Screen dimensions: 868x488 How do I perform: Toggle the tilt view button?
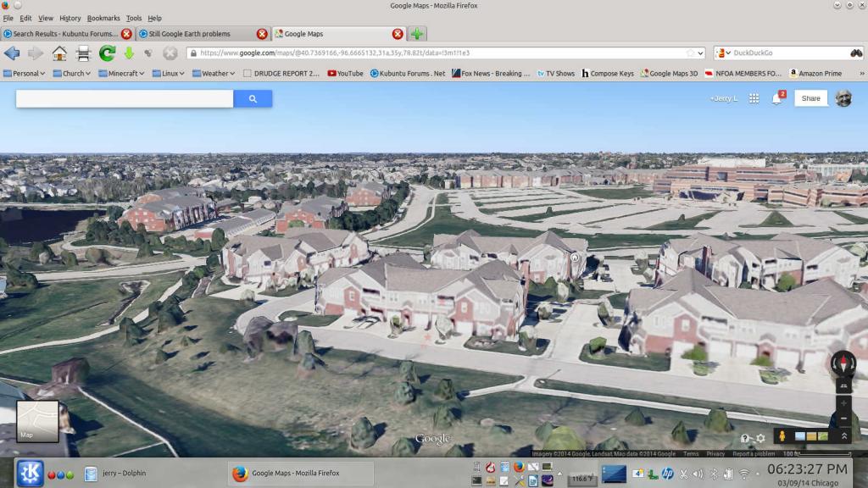(843, 385)
